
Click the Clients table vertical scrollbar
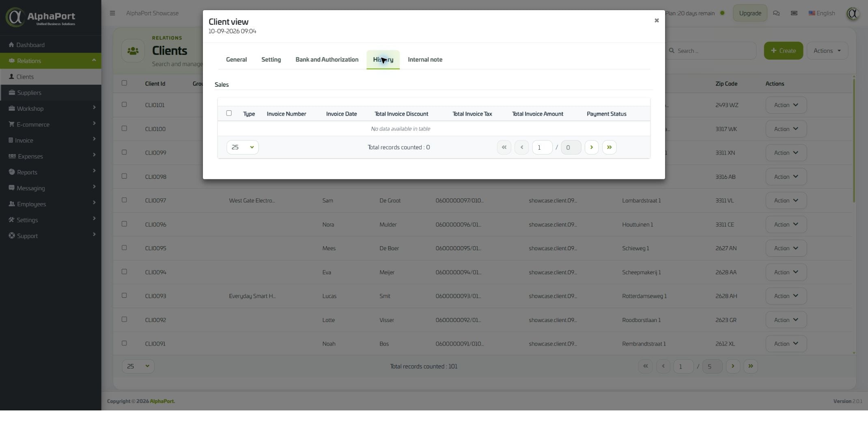click(x=854, y=140)
